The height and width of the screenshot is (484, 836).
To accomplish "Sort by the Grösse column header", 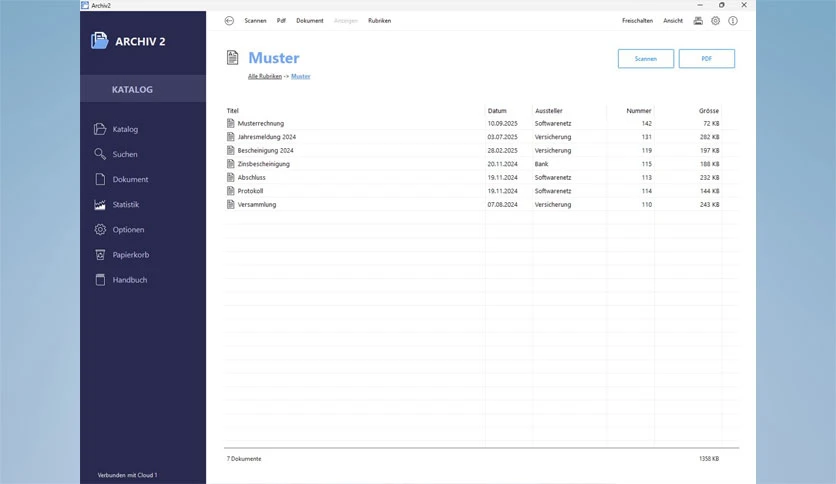I will 709,111.
